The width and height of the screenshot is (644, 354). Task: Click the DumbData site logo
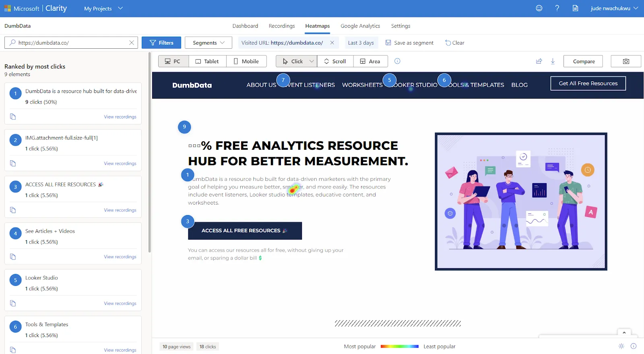coord(192,85)
